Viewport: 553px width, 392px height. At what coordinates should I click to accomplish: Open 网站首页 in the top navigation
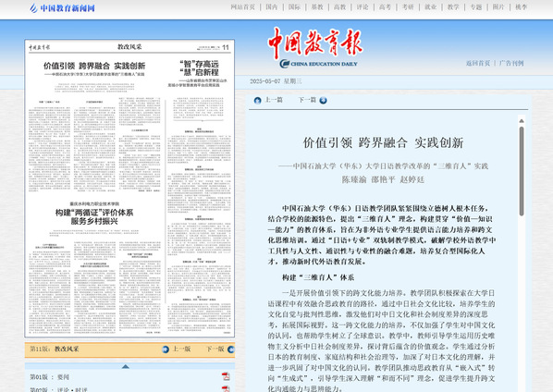point(242,7)
